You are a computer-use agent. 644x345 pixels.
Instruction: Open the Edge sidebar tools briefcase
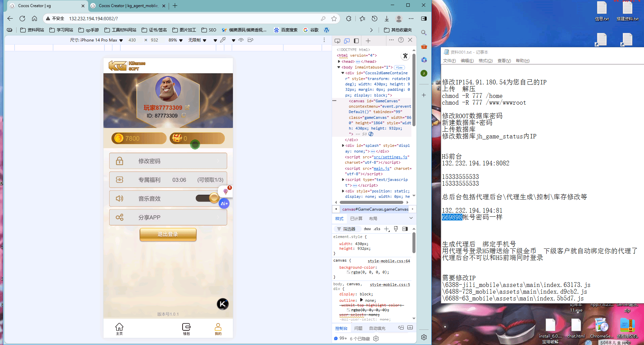click(424, 47)
